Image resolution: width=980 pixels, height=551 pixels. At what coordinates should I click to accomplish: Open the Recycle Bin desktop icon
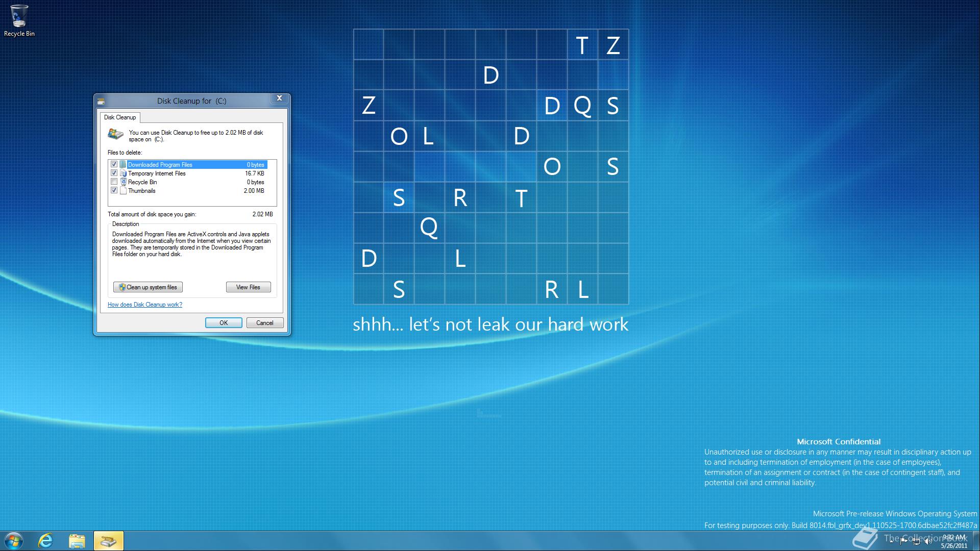[19, 21]
